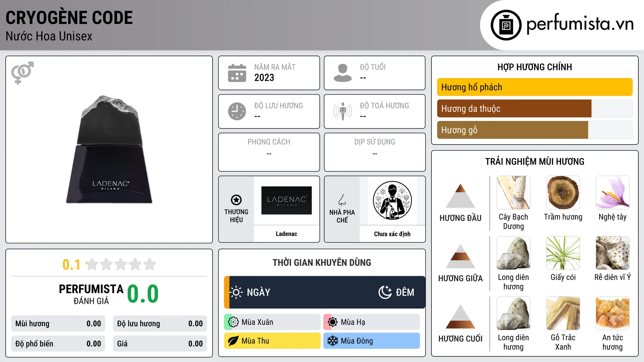This screenshot has width=644, height=362.
Task: Click the Ngày Đêm time-of-day bar
Action: click(325, 292)
